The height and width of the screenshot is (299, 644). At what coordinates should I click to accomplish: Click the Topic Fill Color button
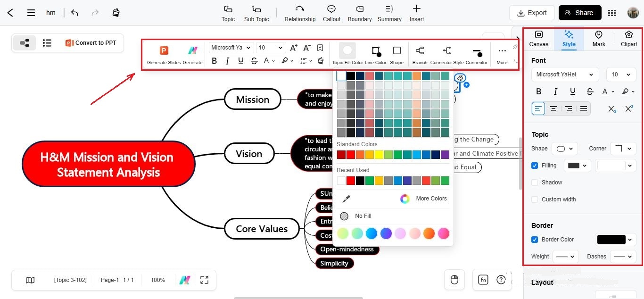pos(347,55)
